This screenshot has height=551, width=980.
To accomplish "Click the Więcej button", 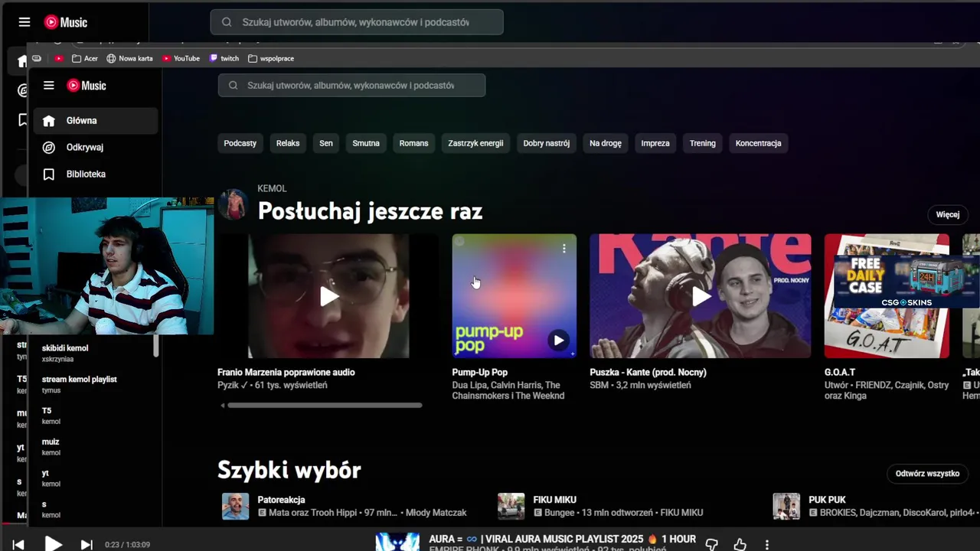I will 947,214.
